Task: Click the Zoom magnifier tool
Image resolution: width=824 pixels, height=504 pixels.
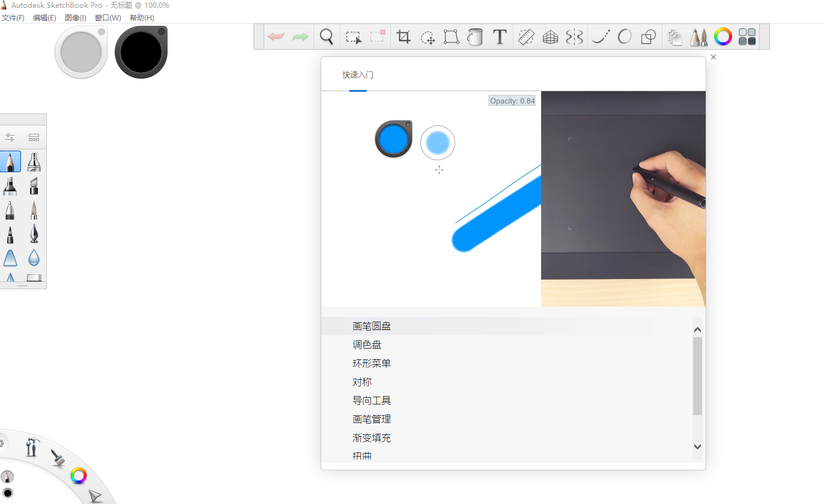Action: coord(326,37)
